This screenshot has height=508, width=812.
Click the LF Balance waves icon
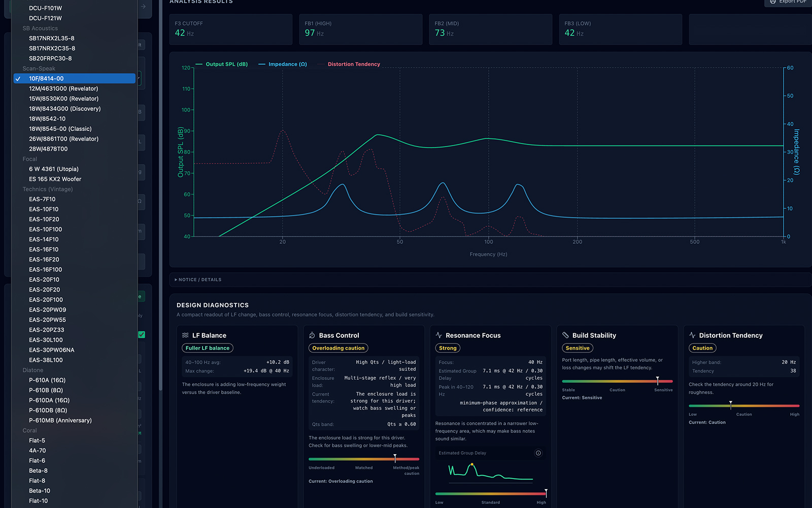[185, 335]
